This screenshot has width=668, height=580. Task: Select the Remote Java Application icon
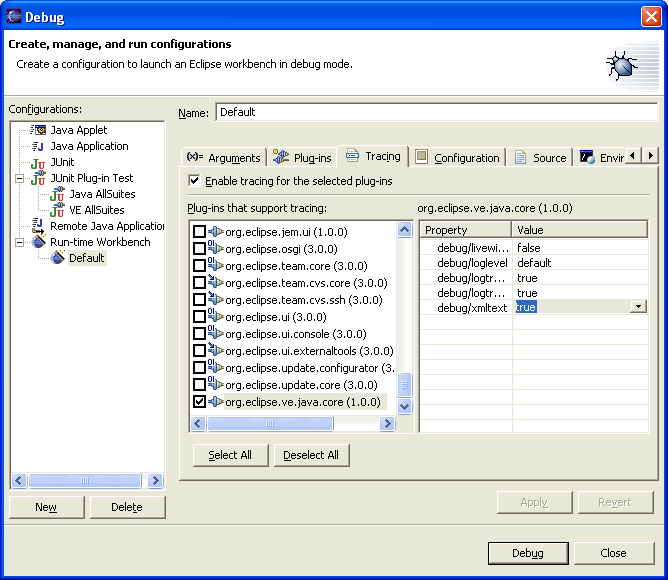(x=39, y=226)
